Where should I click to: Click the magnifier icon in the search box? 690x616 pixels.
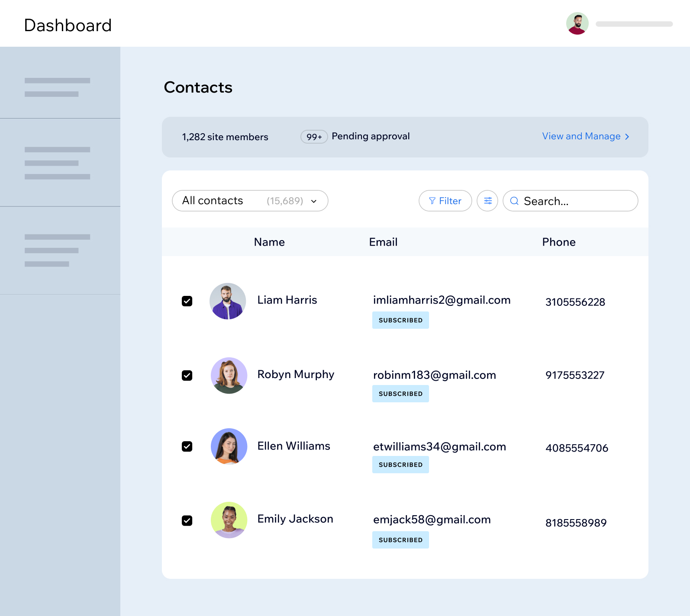514,201
